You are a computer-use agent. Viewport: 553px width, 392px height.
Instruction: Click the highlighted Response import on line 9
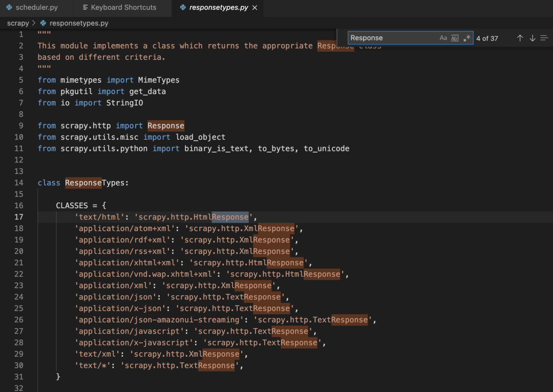click(x=166, y=126)
